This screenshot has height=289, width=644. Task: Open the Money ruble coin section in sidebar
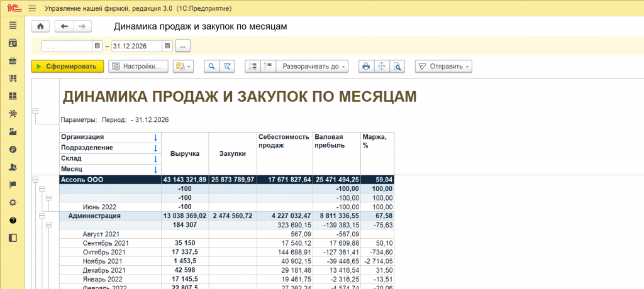13,150
